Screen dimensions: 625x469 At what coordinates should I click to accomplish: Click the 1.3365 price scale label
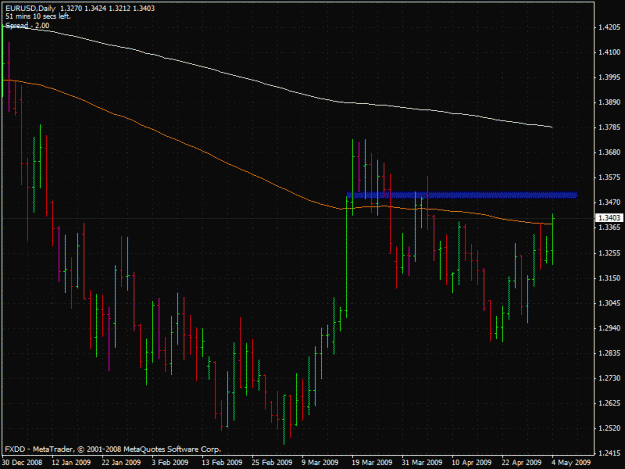coord(609,228)
